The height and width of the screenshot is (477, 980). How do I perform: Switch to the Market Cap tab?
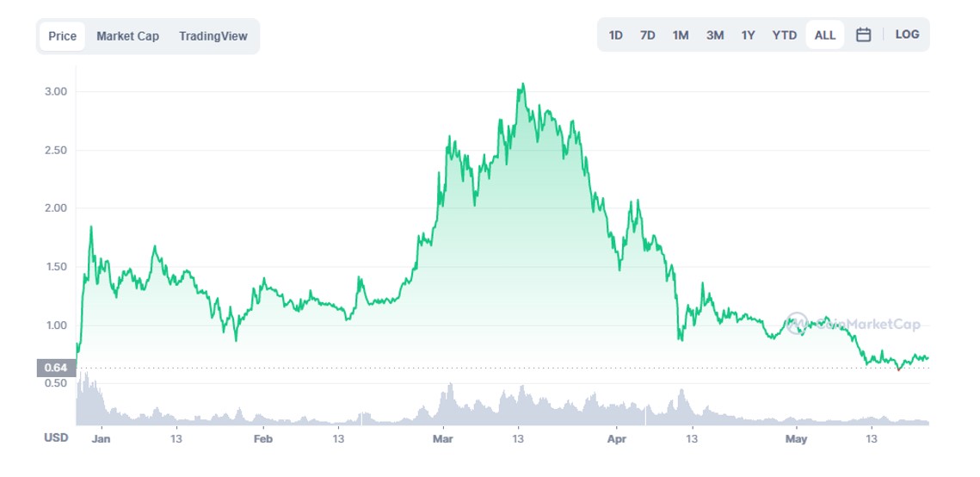point(127,36)
